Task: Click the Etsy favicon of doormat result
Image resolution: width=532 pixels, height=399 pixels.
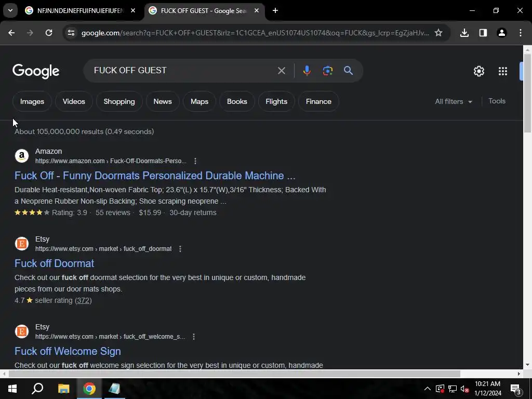Action: click(x=22, y=244)
